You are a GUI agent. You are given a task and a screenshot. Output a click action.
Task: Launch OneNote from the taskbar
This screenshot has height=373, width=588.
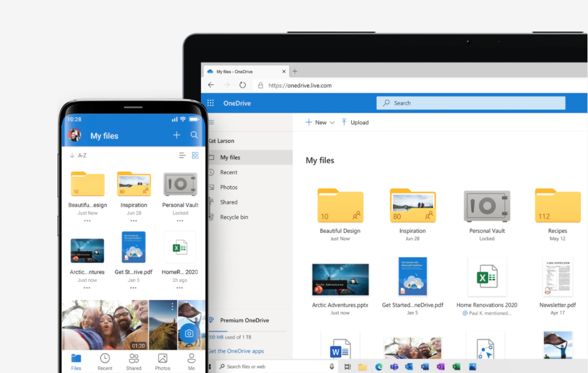pos(440,367)
